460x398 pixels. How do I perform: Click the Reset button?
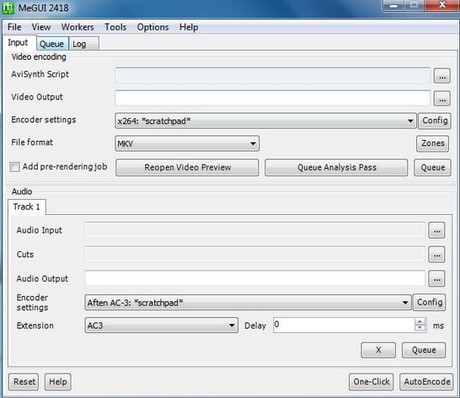click(24, 382)
